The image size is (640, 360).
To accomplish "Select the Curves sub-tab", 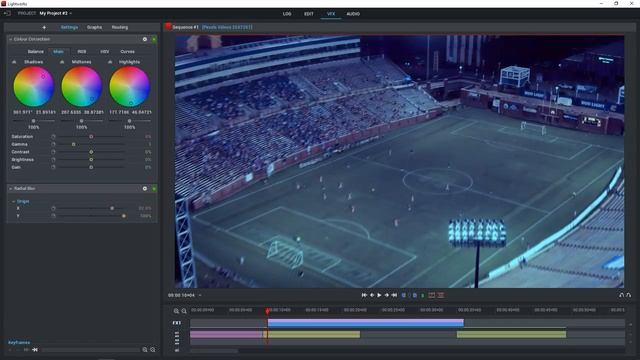I will (x=127, y=51).
